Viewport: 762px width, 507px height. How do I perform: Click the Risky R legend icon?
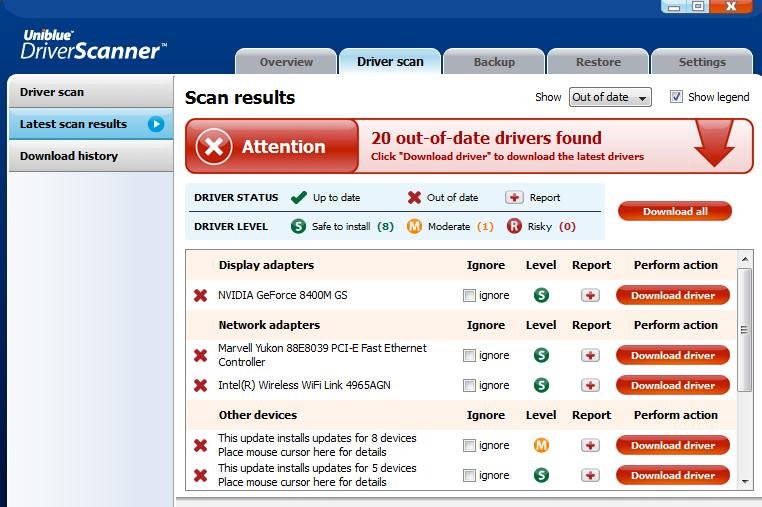514,226
